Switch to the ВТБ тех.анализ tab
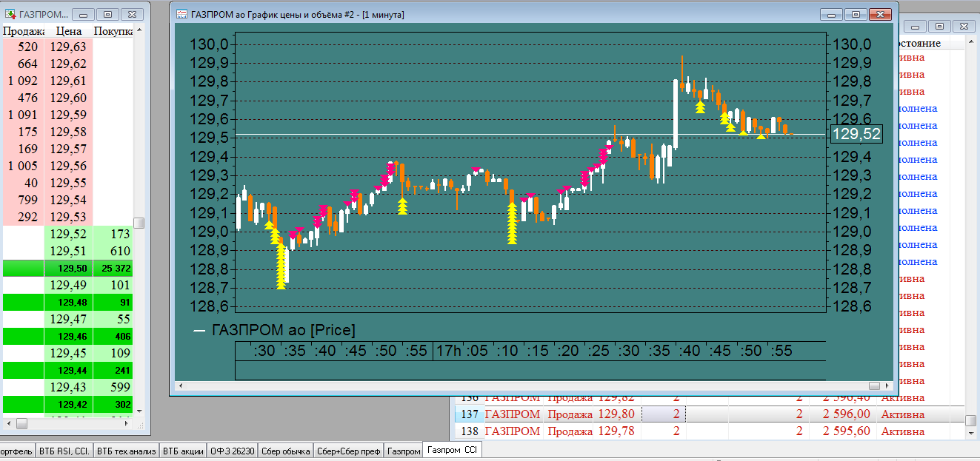This screenshot has width=980, height=461. click(126, 451)
